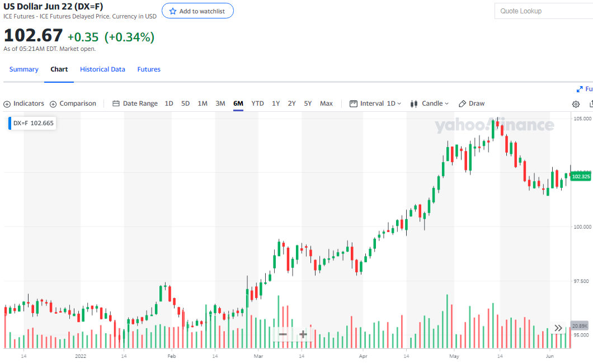Click the Apr date axis label

point(363,356)
